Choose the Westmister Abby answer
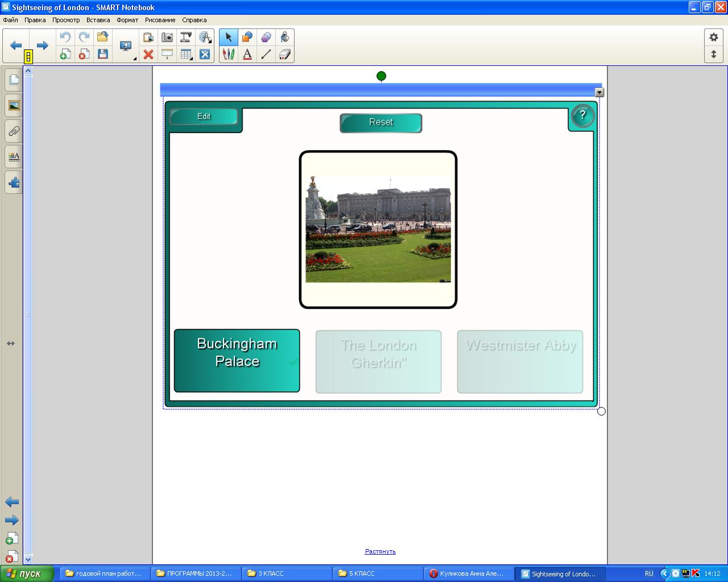 (520, 361)
